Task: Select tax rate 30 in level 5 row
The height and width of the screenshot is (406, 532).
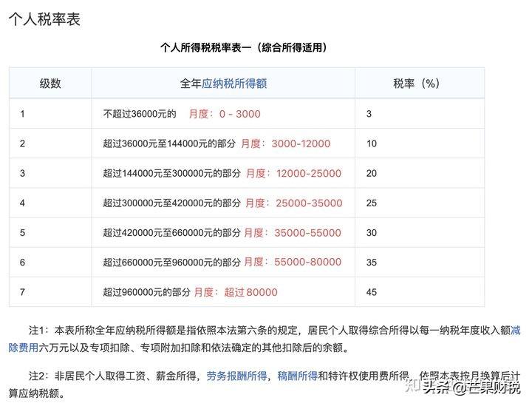Action: pyautogui.click(x=371, y=232)
